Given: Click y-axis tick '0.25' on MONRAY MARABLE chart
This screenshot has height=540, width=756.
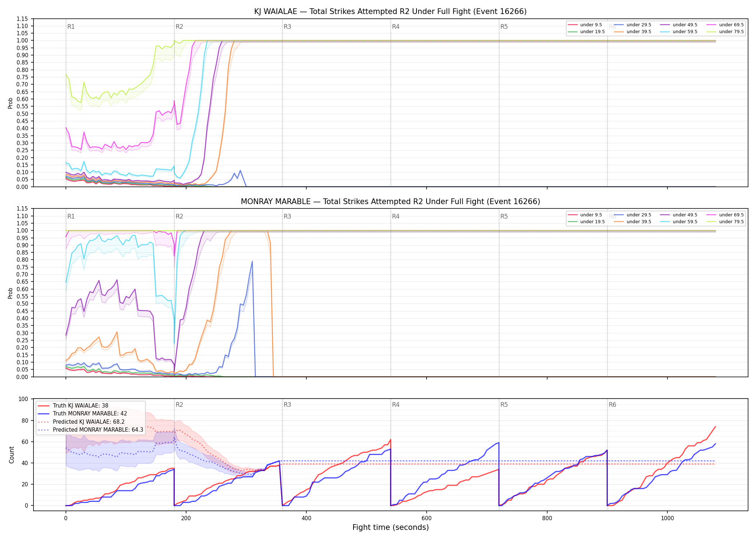Looking at the screenshot, I should click(22, 340).
